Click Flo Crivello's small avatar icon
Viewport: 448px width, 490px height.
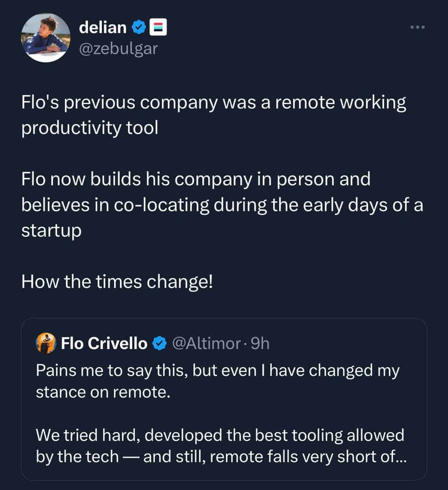click(46, 343)
